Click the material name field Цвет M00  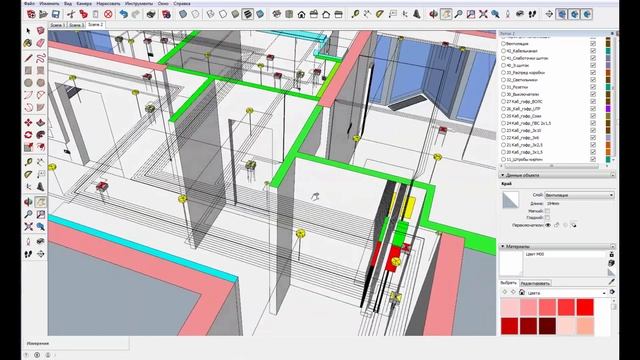pos(564,254)
